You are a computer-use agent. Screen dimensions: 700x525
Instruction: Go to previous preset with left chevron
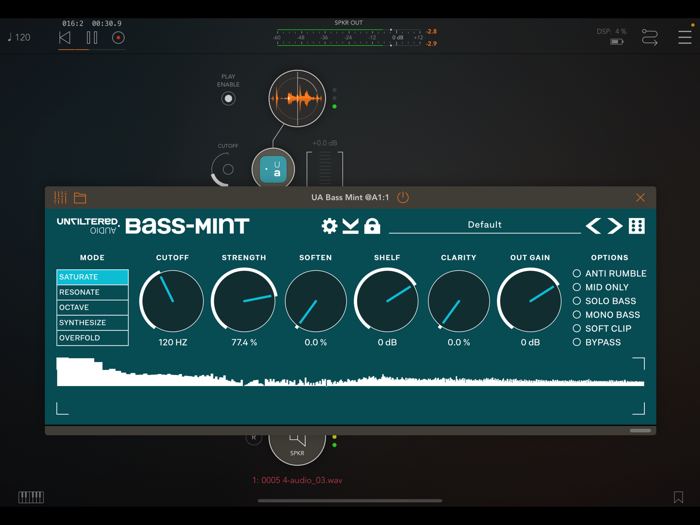593,226
